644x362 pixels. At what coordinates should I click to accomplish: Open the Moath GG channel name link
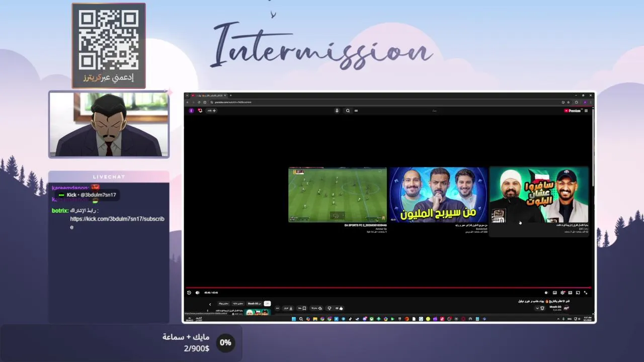[555, 307]
